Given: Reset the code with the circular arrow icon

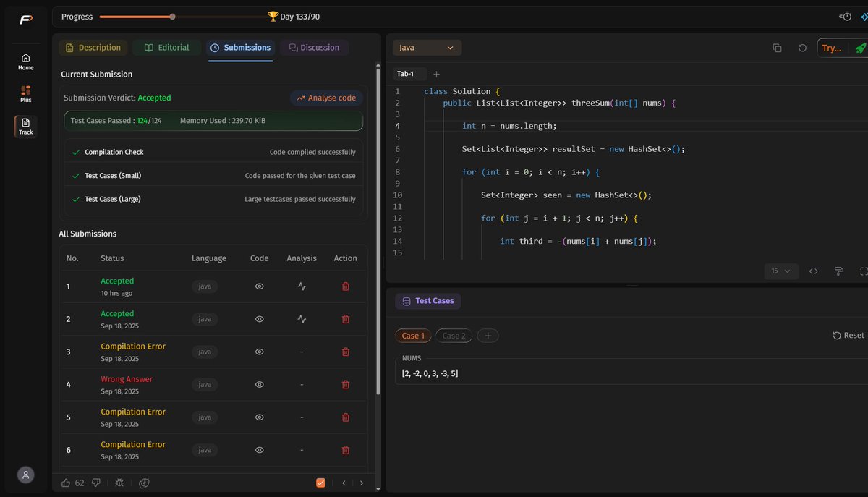Looking at the screenshot, I should tap(802, 48).
